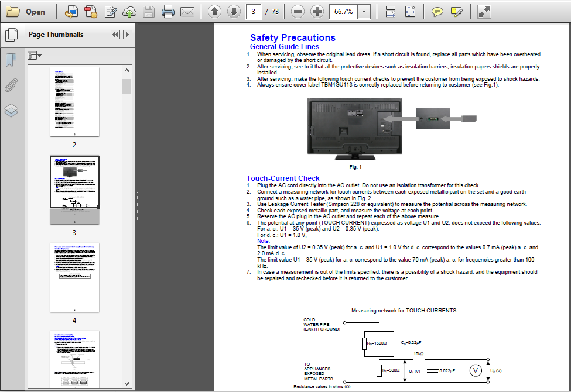Image resolution: width=571 pixels, height=392 pixels.
Task: Go to next page with down arrow
Action: [234, 12]
